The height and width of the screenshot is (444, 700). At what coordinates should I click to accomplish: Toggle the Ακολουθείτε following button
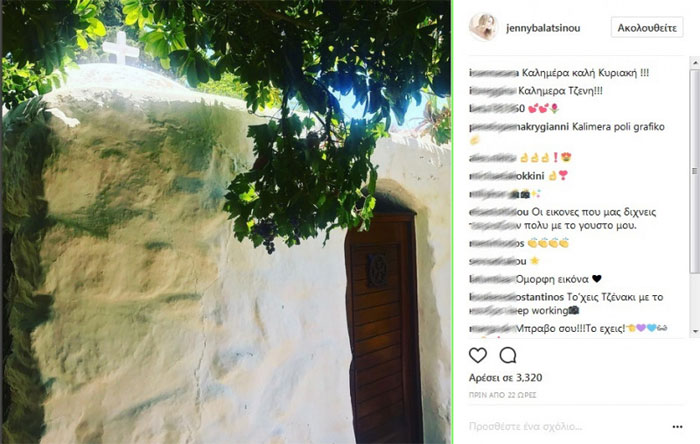(x=647, y=28)
